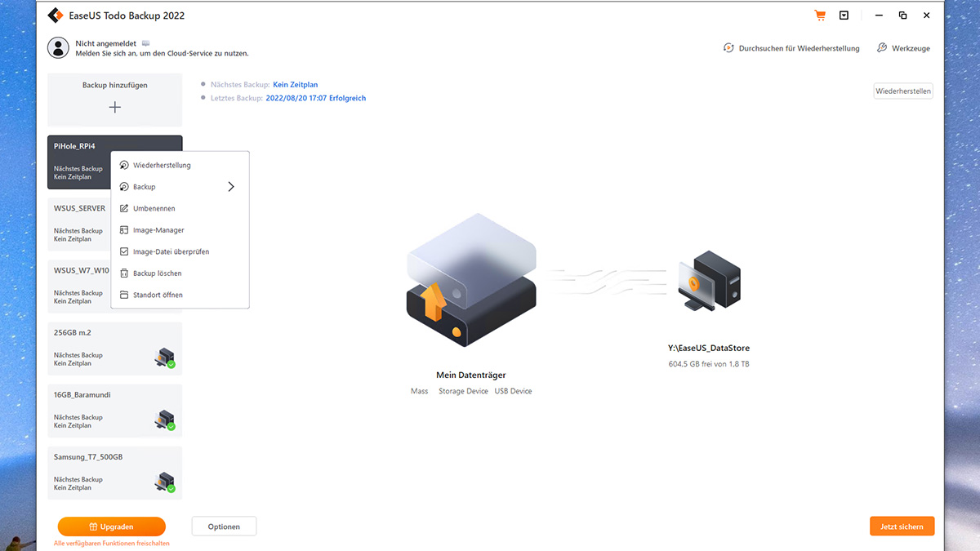
Task: Click last backup '2022/08/20 17:07 Erfolgreich' link
Action: pos(316,98)
